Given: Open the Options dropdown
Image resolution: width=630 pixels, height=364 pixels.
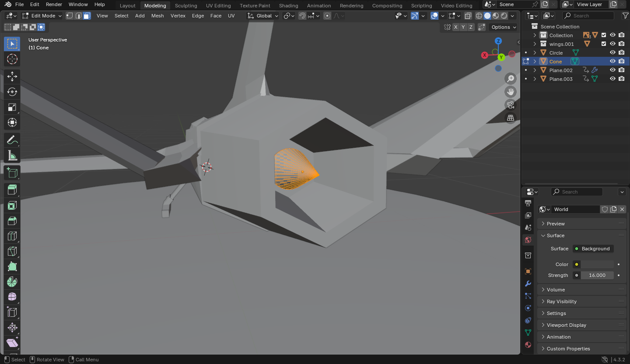Looking at the screenshot, I should point(503,27).
